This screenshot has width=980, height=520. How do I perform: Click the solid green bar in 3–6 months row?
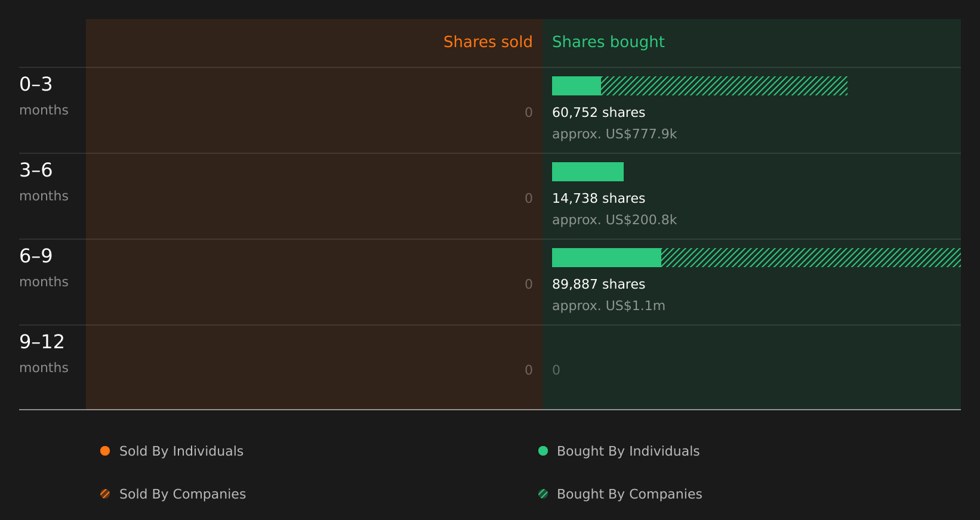(x=588, y=172)
